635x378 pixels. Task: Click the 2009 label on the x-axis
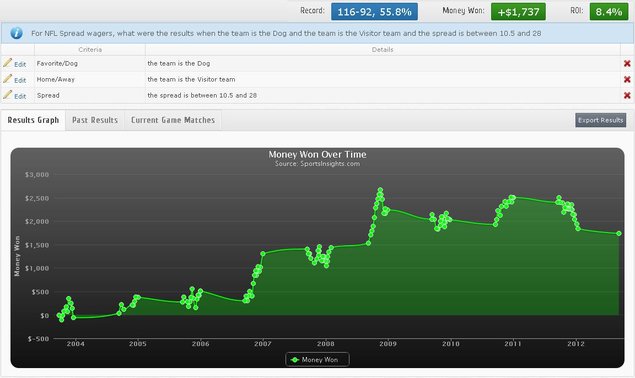tap(388, 344)
